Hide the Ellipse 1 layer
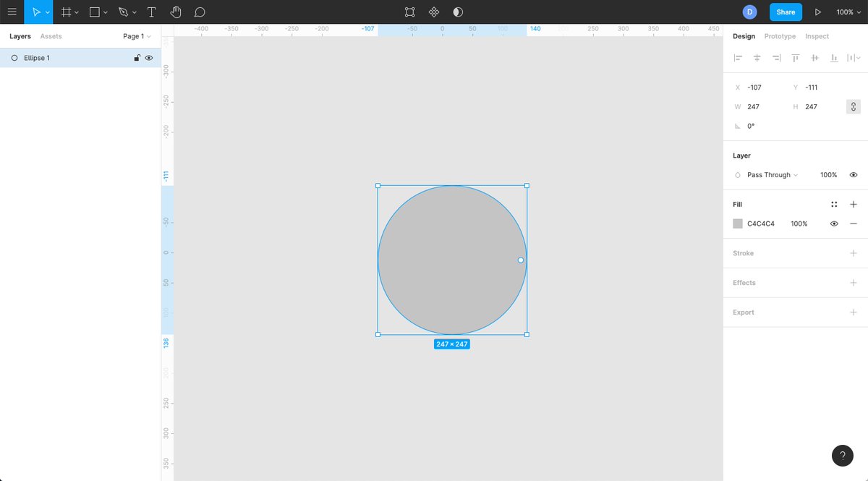Screen dimensions: 868x481 [x=149, y=58]
